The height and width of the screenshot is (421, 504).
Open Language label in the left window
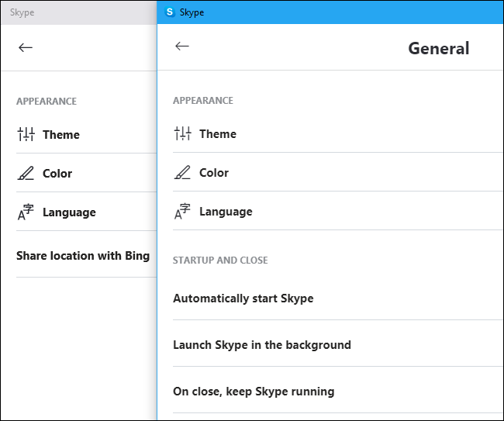(x=69, y=212)
